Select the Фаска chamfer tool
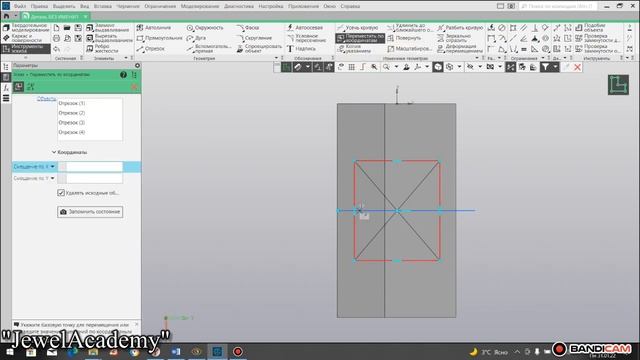 248,27
